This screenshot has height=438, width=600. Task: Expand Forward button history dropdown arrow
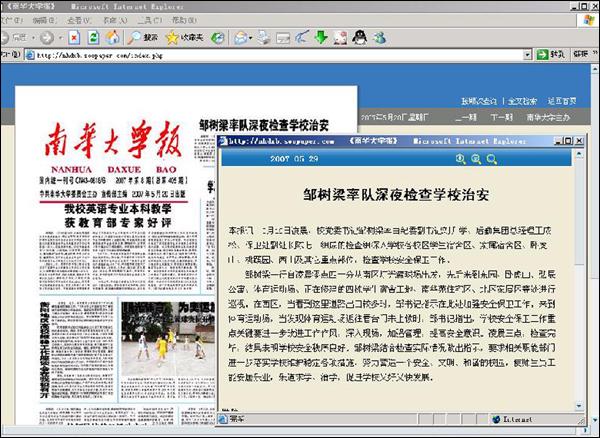point(60,38)
